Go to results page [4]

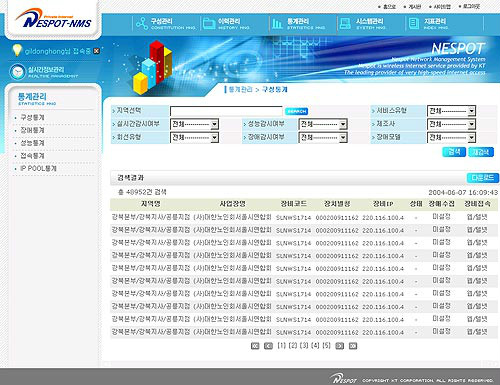pyautogui.click(x=315, y=345)
